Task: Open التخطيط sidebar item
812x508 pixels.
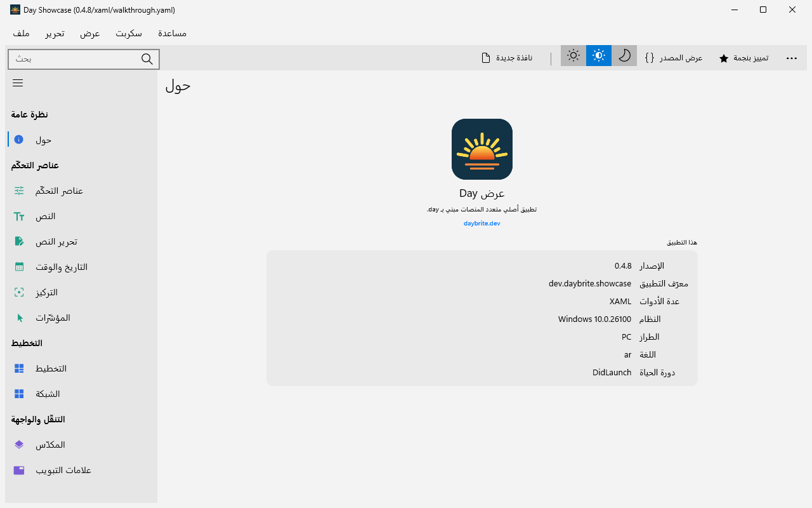Action: (81, 368)
